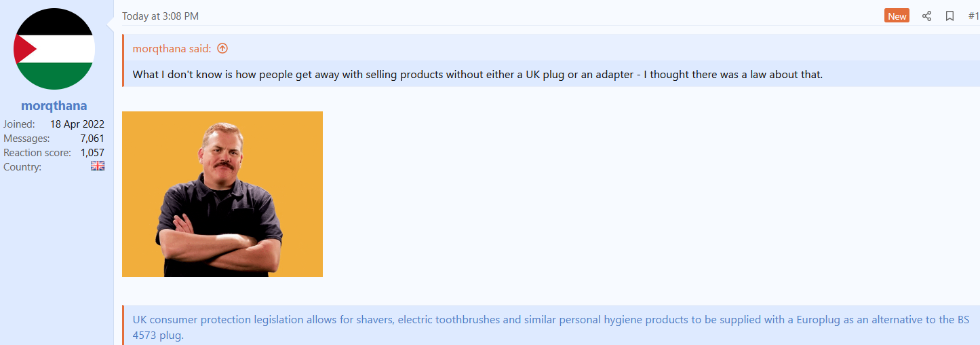Viewport: 980px width, 345px height.
Task: Open the flag avatar of morqthana
Action: tap(54, 49)
